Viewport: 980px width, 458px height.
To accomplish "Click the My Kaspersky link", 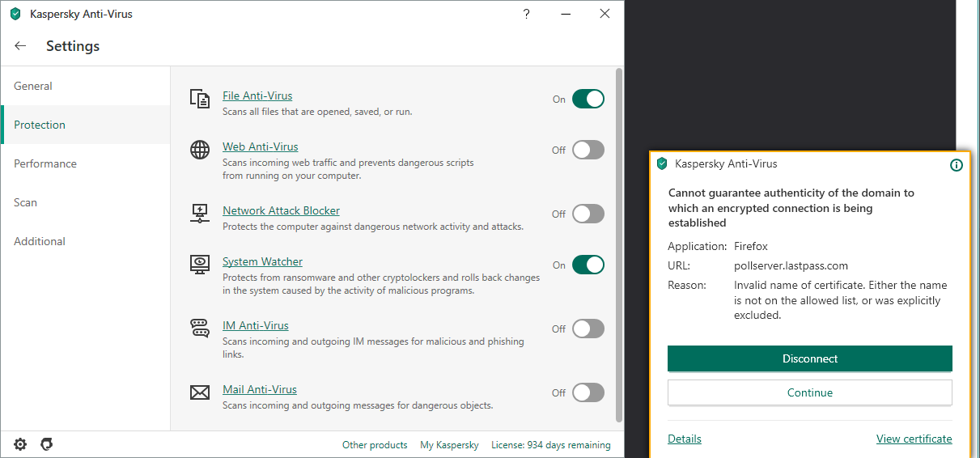I will 449,444.
